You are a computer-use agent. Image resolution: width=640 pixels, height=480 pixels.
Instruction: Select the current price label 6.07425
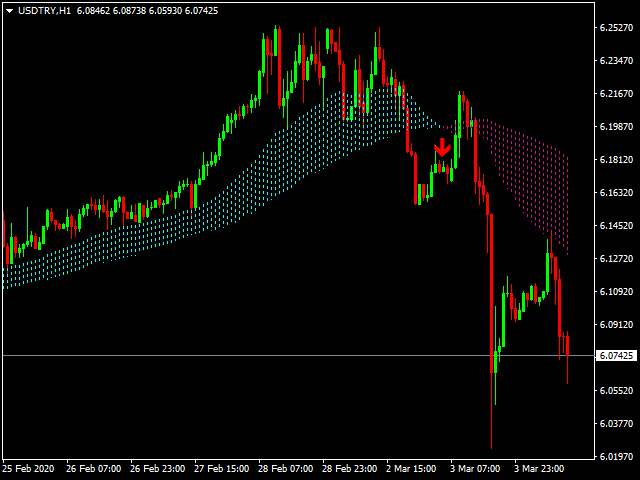(616, 355)
